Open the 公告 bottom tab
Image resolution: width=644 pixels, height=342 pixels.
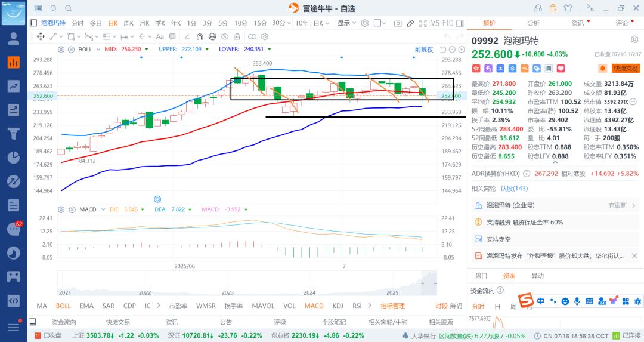coord(226,322)
